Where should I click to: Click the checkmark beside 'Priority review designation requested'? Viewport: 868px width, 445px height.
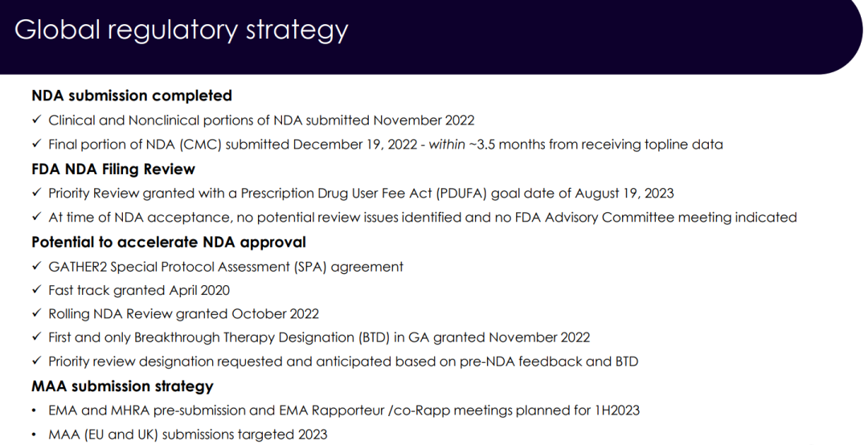click(x=36, y=361)
